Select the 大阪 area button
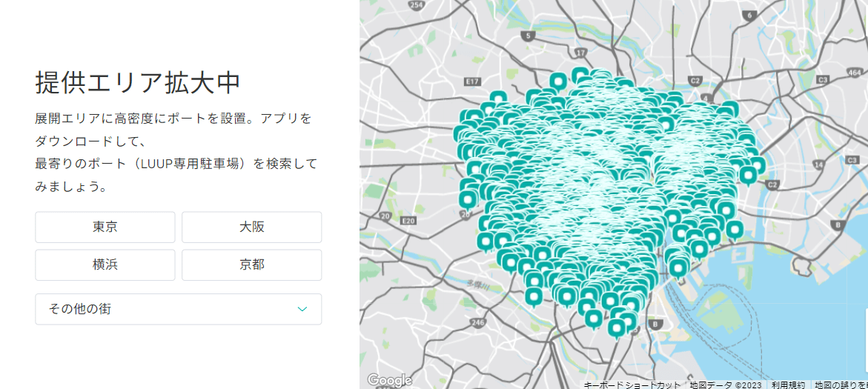This screenshot has width=868, height=389. [251, 227]
